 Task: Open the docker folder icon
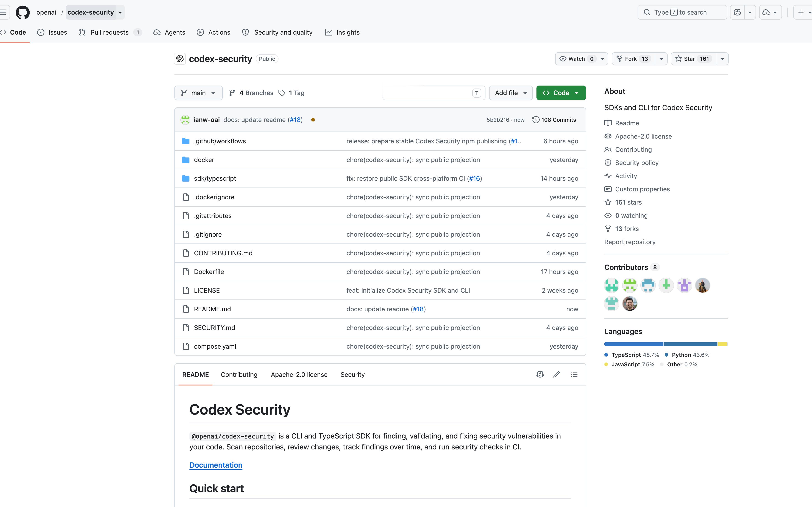(x=186, y=160)
